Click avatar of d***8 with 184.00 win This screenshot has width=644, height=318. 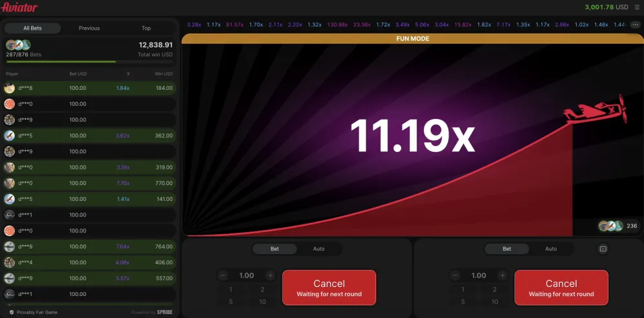pyautogui.click(x=10, y=88)
